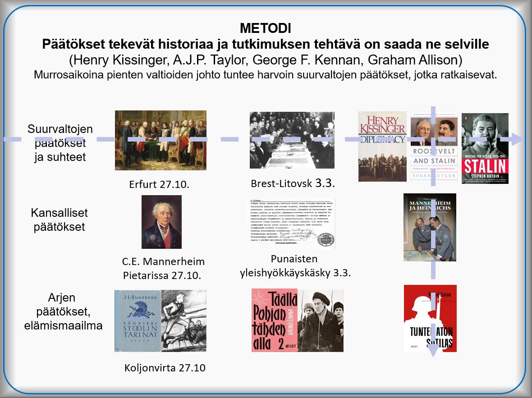Click the 'Suurvaltojen päätökset ja suhteet' label
Screen dimensions: 532x398
pos(60,143)
